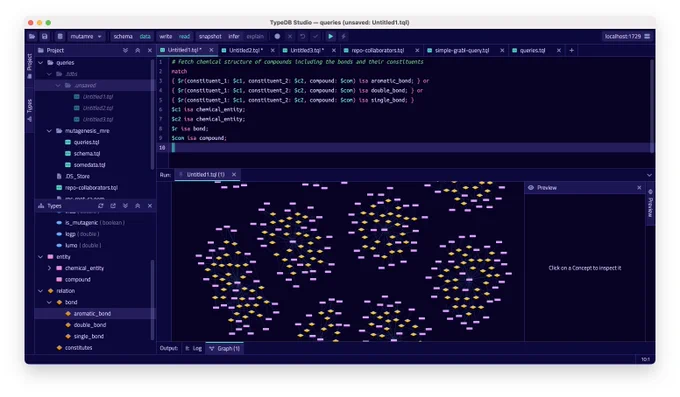The height and width of the screenshot is (397, 680).
Task: Open the mutamre database dropdown
Action: [x=85, y=36]
